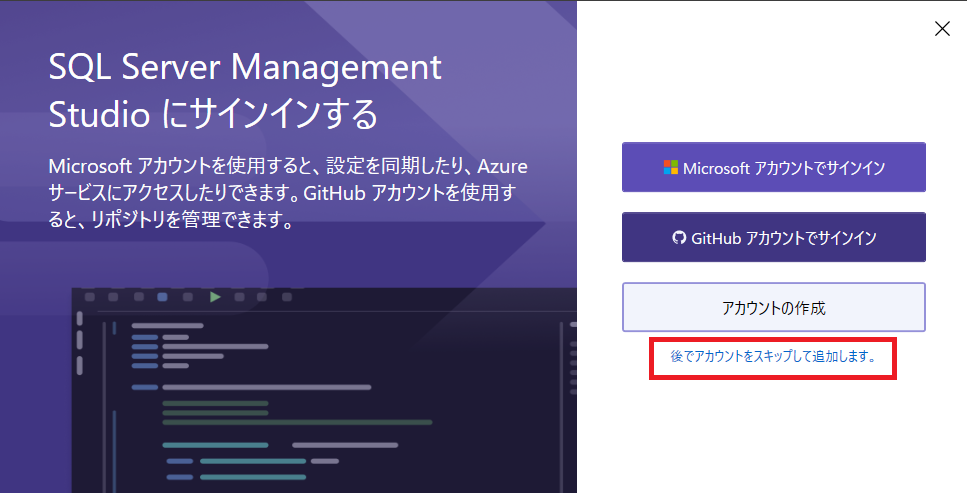Click the word GitHub in the description paragraph
The image size is (967, 493).
click(335, 193)
